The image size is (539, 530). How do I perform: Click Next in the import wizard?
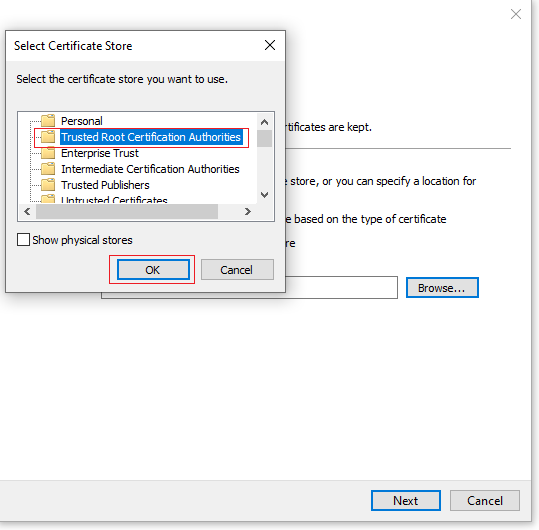tap(406, 500)
